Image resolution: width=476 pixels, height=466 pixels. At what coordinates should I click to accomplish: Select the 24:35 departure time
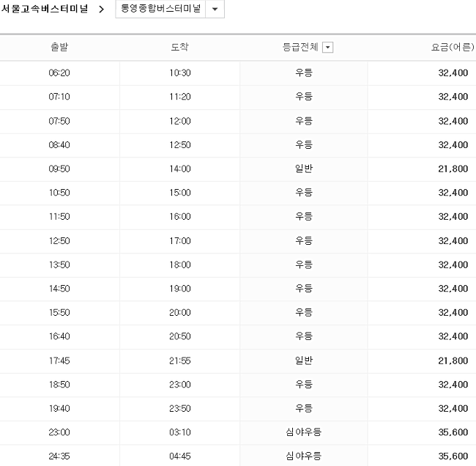pos(59,456)
